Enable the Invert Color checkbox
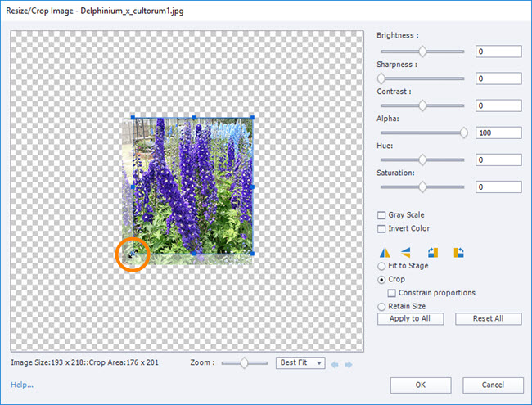 click(381, 228)
